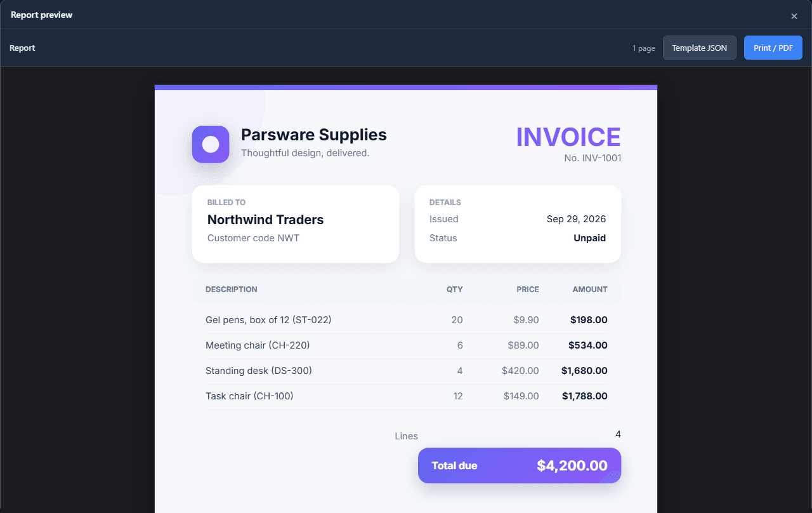Click the Total due label

tap(454, 465)
